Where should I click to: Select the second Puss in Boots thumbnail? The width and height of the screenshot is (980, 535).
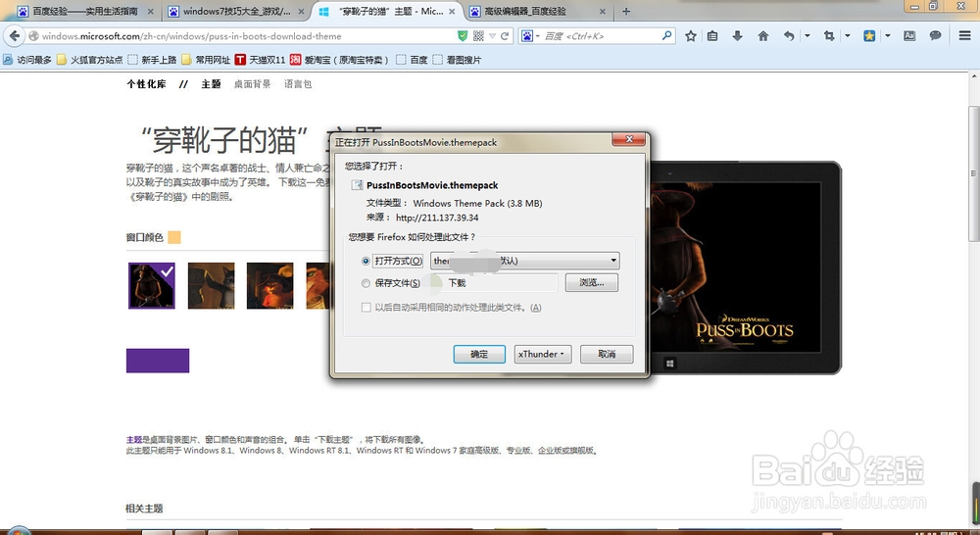click(x=212, y=285)
